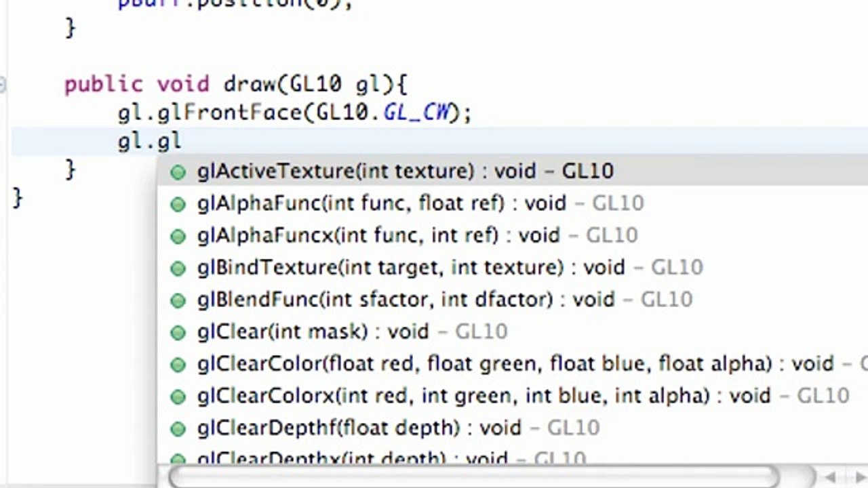Click green icon beside glClearColorx

coord(178,396)
